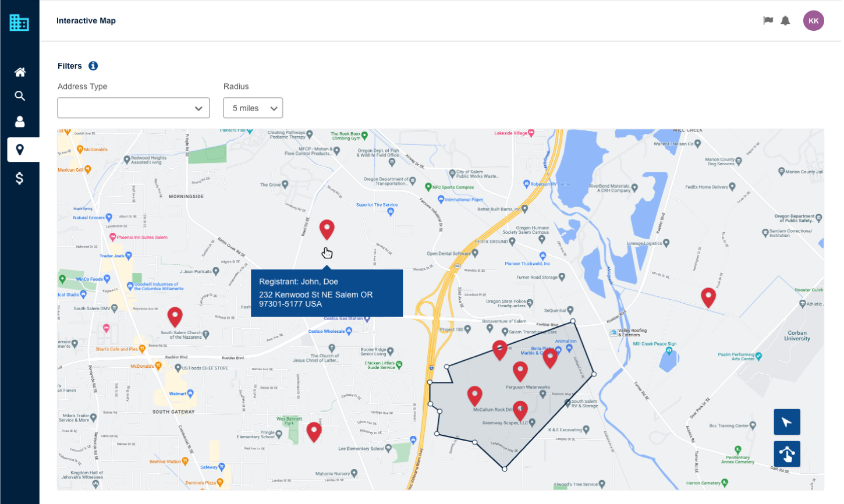This screenshot has width=844, height=504.
Task: Open the dollar payments sidebar icon
Action: pyautogui.click(x=20, y=178)
